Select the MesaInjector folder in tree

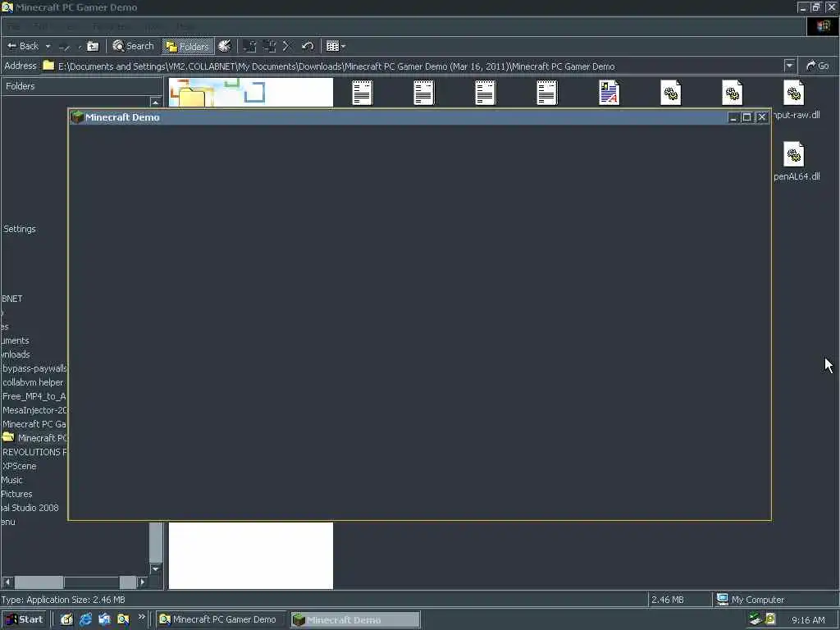pos(34,410)
